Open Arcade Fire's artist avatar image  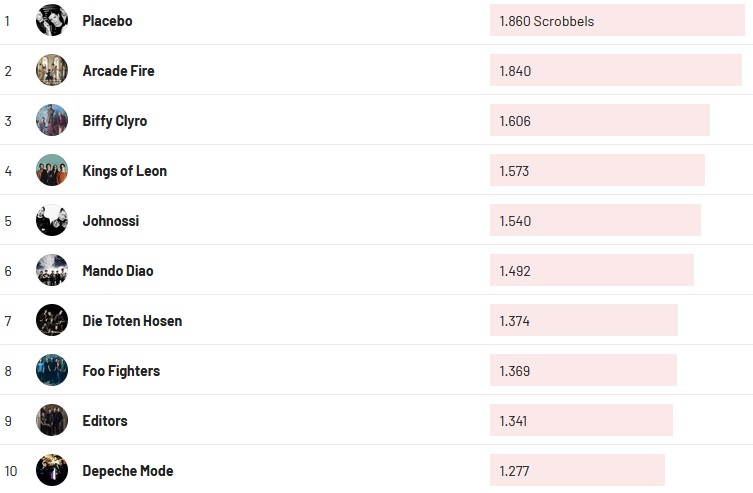52,71
